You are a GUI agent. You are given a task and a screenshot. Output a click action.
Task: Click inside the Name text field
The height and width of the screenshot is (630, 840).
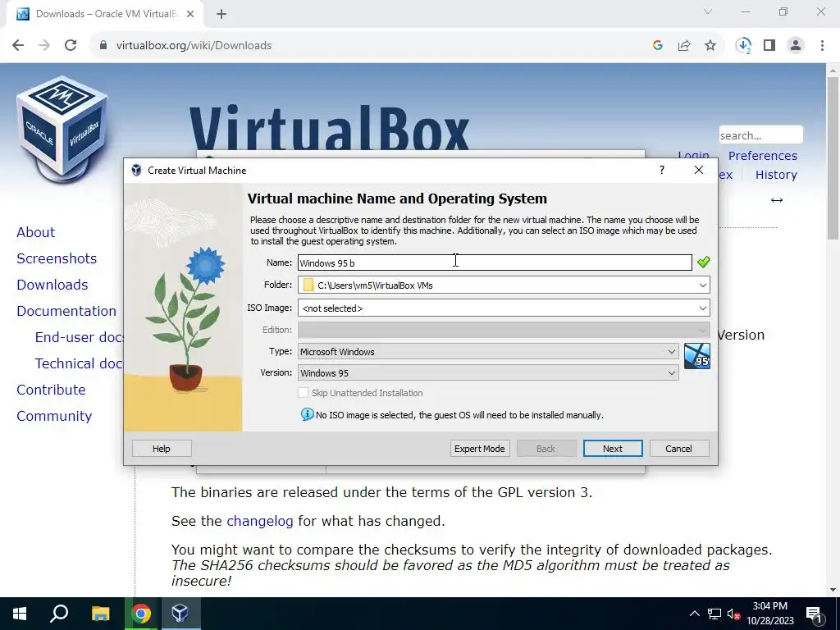(x=495, y=262)
